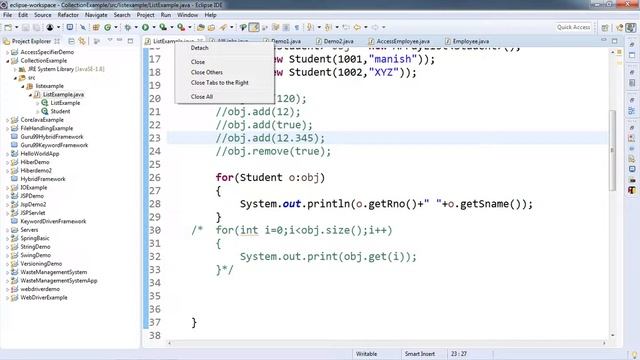The image size is (640, 360).
Task: Click the Open Perspective icon
Action: [605, 27]
